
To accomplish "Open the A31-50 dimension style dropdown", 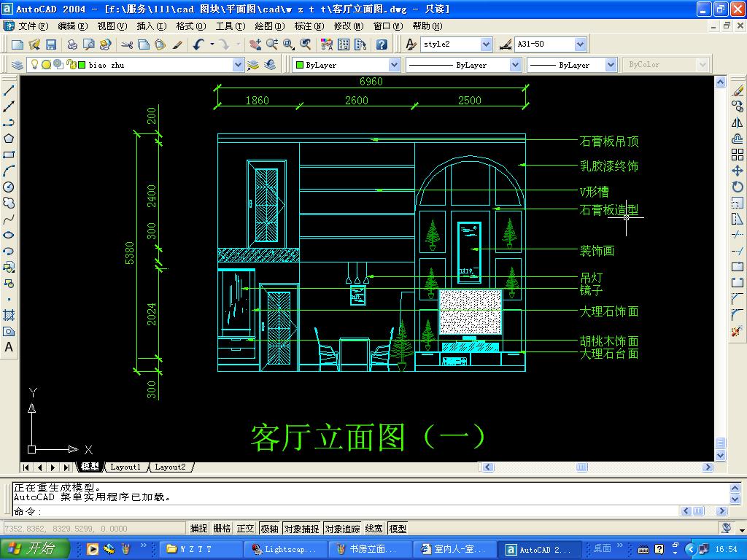I will point(580,44).
